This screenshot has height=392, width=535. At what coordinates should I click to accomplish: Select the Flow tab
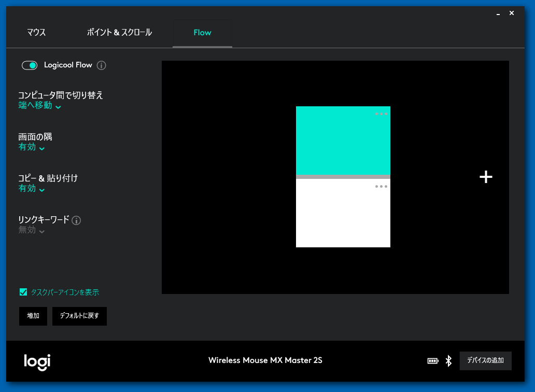pyautogui.click(x=202, y=33)
